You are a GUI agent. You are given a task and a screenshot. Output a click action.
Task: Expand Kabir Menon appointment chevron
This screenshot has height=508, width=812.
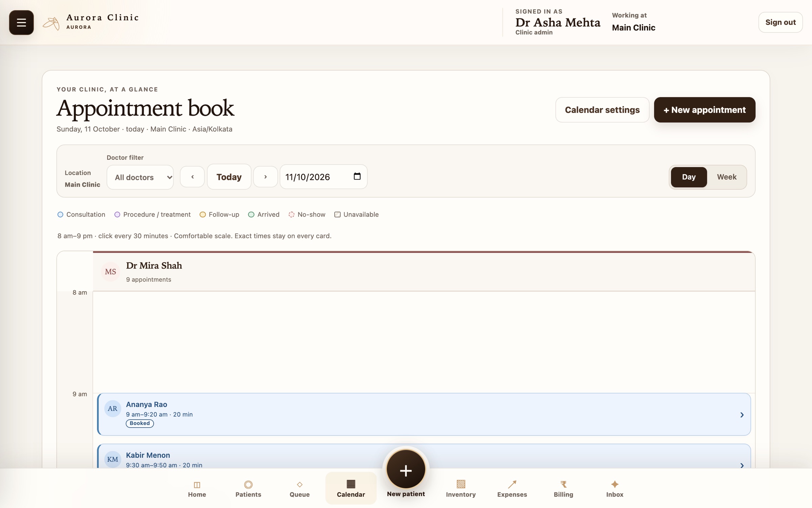click(742, 465)
